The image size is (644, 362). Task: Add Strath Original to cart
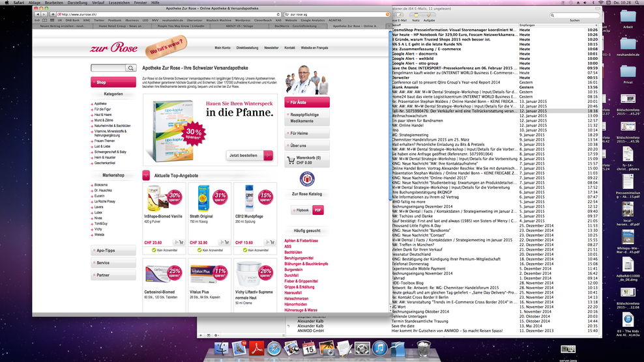tap(224, 243)
